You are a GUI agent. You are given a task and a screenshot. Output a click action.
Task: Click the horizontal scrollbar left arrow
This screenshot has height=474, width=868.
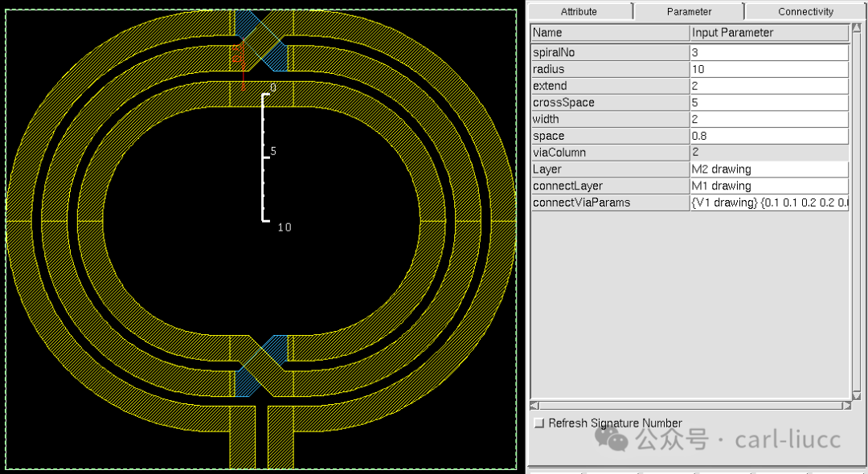tap(534, 406)
